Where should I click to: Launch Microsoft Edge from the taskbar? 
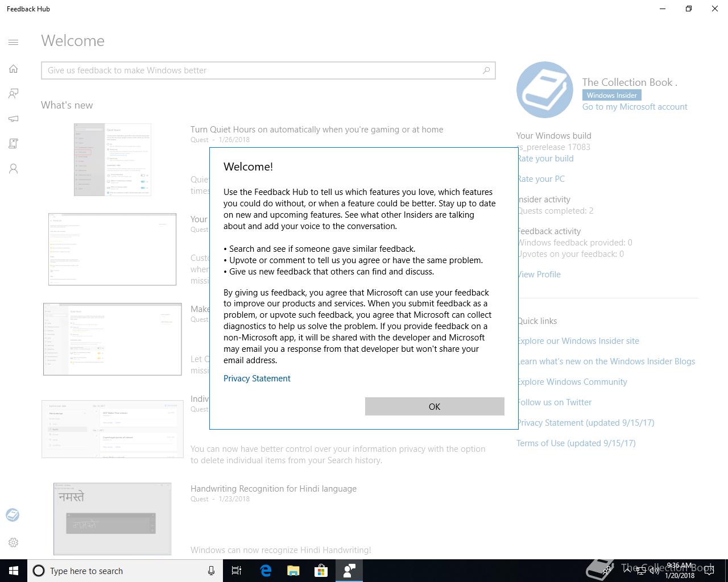tap(266, 571)
